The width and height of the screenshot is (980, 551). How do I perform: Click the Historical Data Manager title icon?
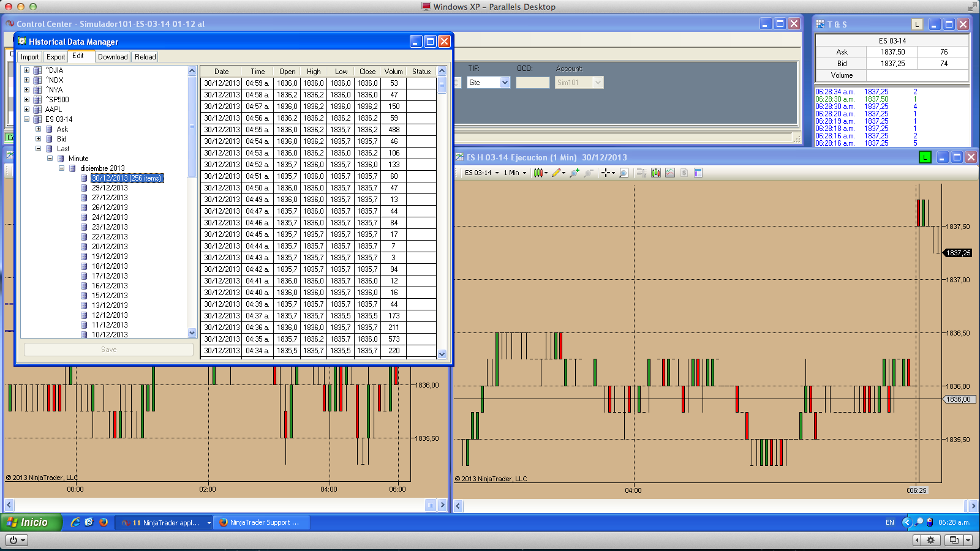coord(22,42)
